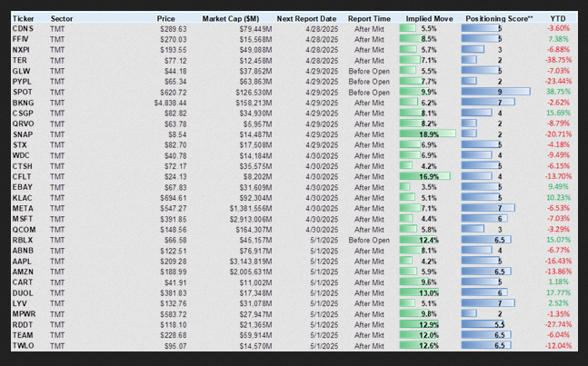This screenshot has width=588, height=366.
Task: Select the META ticker cell
Action: (23, 208)
